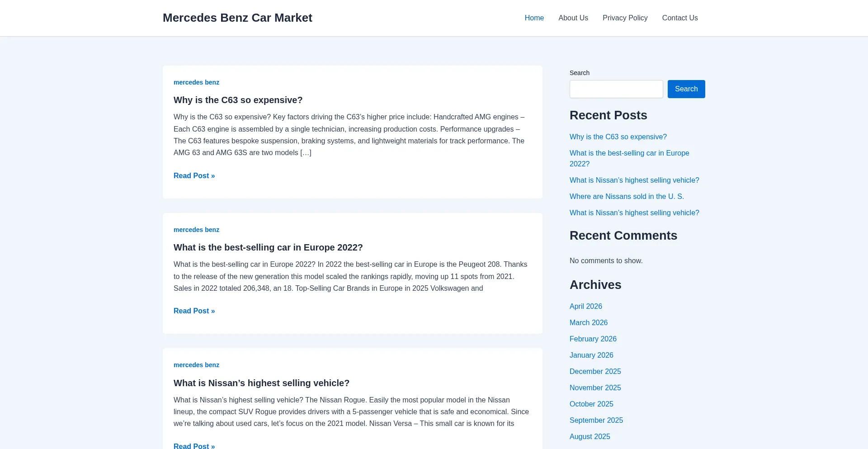Click the mercedes benz category above the C63 post
The height and width of the screenshot is (449, 868).
point(196,82)
